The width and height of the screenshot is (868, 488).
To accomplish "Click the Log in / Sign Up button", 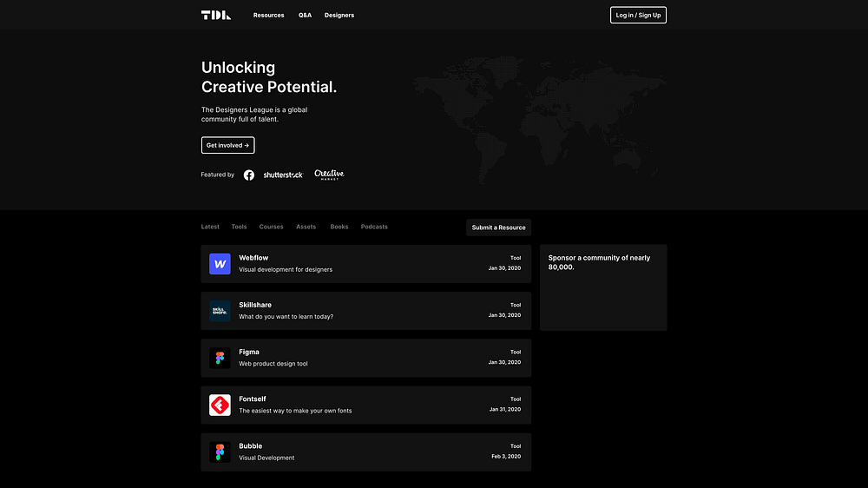I will [x=638, y=15].
